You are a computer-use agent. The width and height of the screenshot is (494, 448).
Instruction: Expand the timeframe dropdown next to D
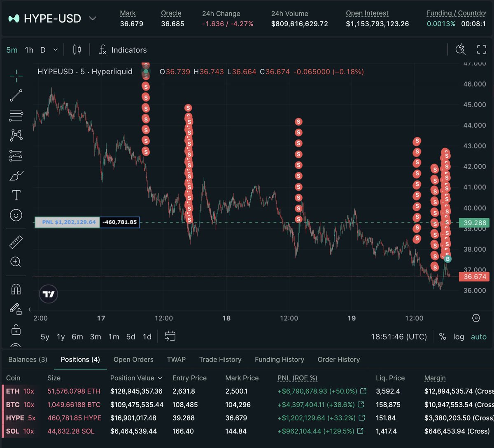click(x=56, y=50)
